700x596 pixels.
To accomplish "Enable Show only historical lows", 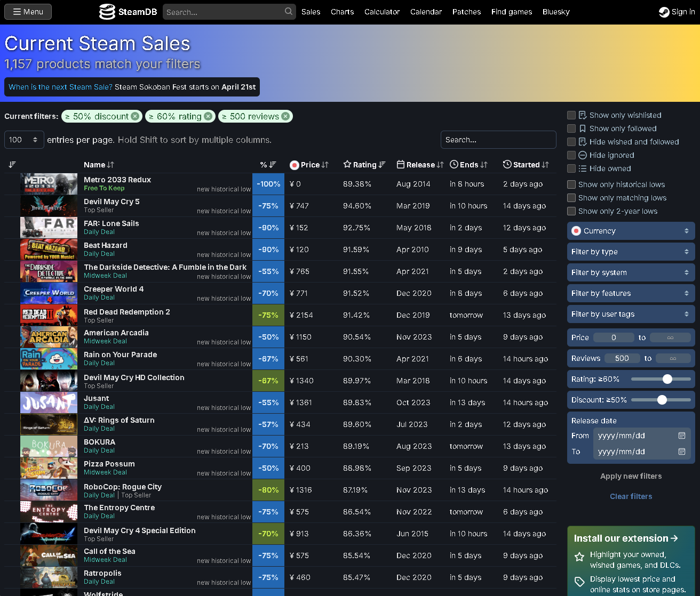I will coord(571,184).
